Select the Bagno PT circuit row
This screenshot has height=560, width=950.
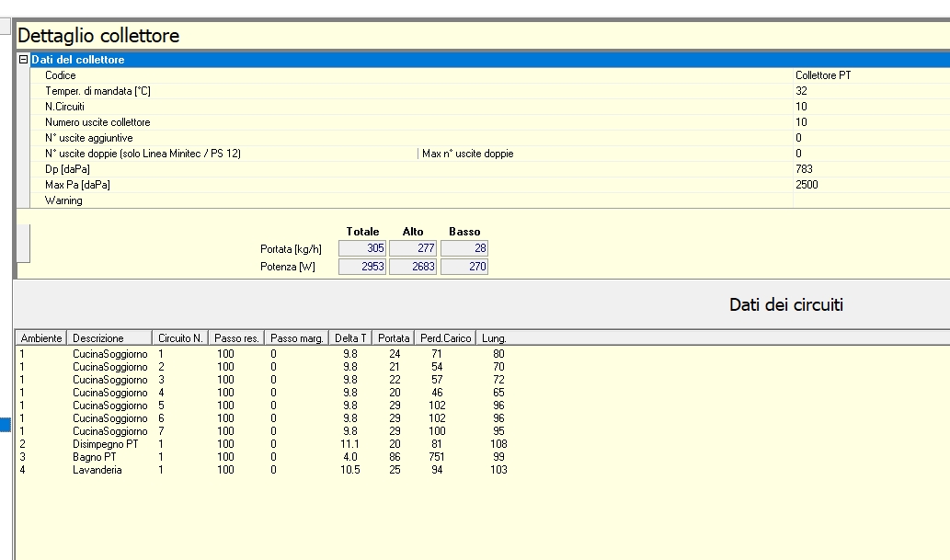click(95, 457)
